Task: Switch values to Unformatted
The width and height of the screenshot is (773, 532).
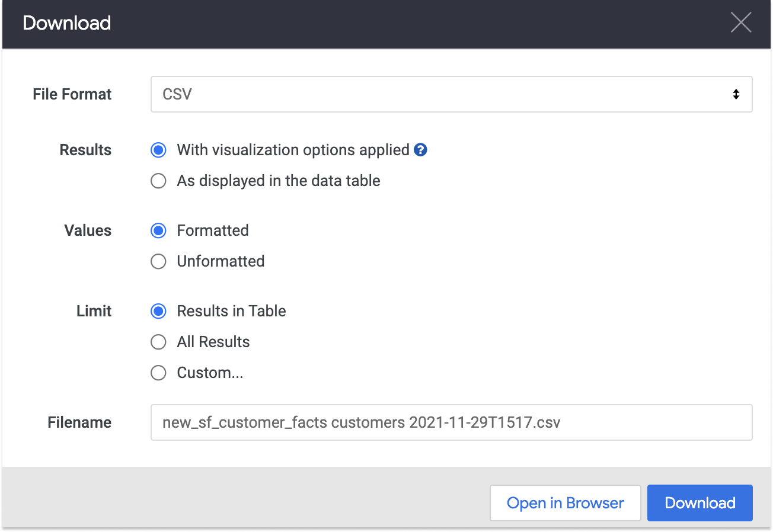Action: tap(158, 262)
